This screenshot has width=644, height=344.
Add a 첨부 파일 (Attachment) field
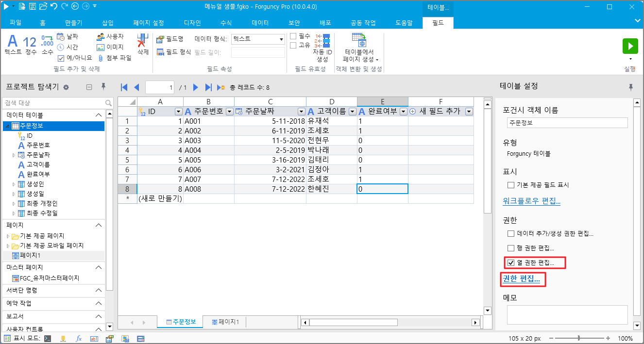[x=115, y=58]
